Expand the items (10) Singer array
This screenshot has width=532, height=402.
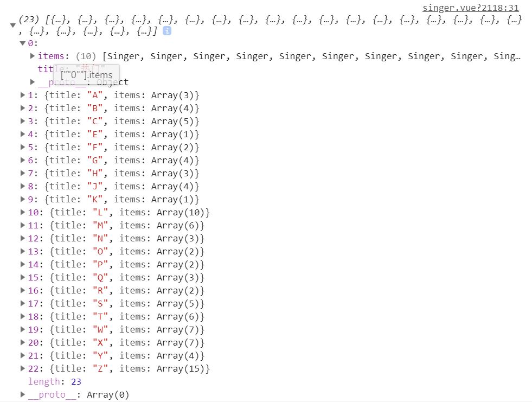33,56
